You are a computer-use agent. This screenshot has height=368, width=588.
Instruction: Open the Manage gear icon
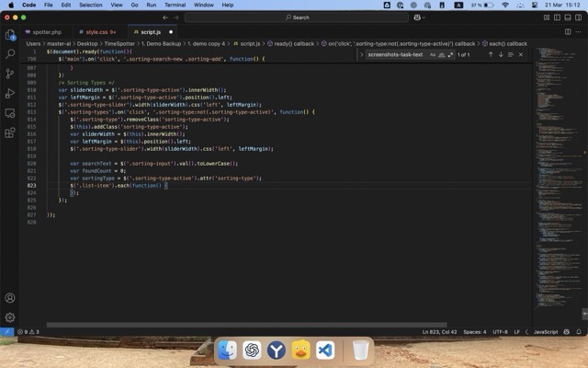10,317
